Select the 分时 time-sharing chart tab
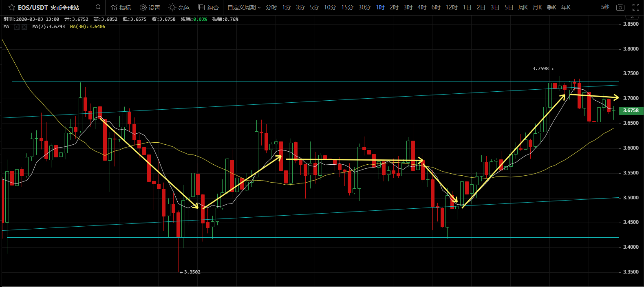This screenshot has width=644, height=287. 271,7
